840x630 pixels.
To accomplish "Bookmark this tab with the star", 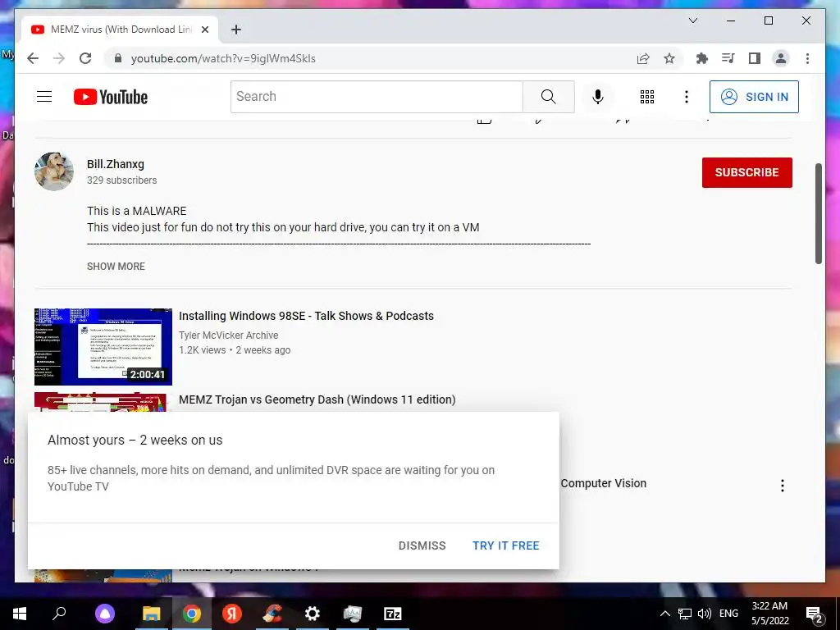I will point(669,58).
